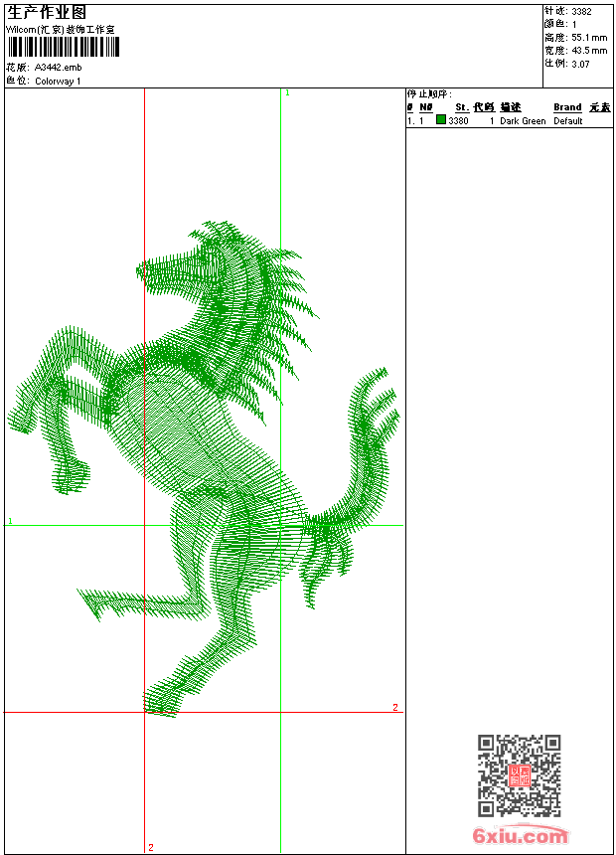The image size is (616, 855).
Task: Click the Brand column header
Action: tap(567, 107)
